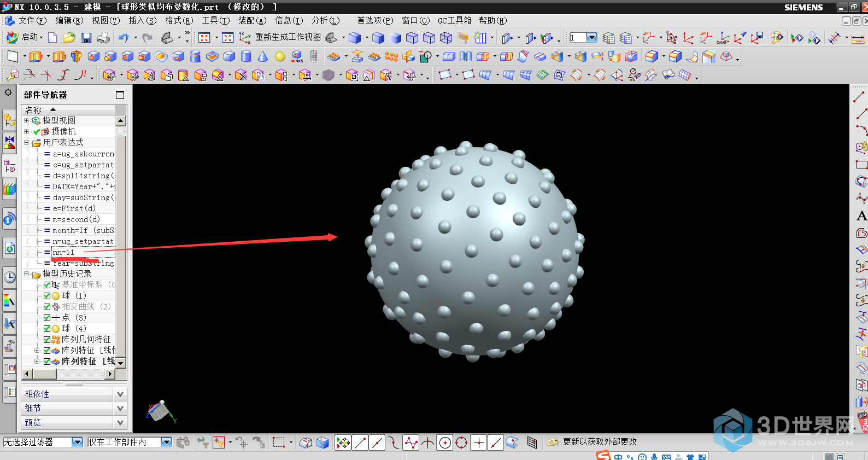Click the Move Face synchronous icon

pyautogui.click(x=109, y=75)
